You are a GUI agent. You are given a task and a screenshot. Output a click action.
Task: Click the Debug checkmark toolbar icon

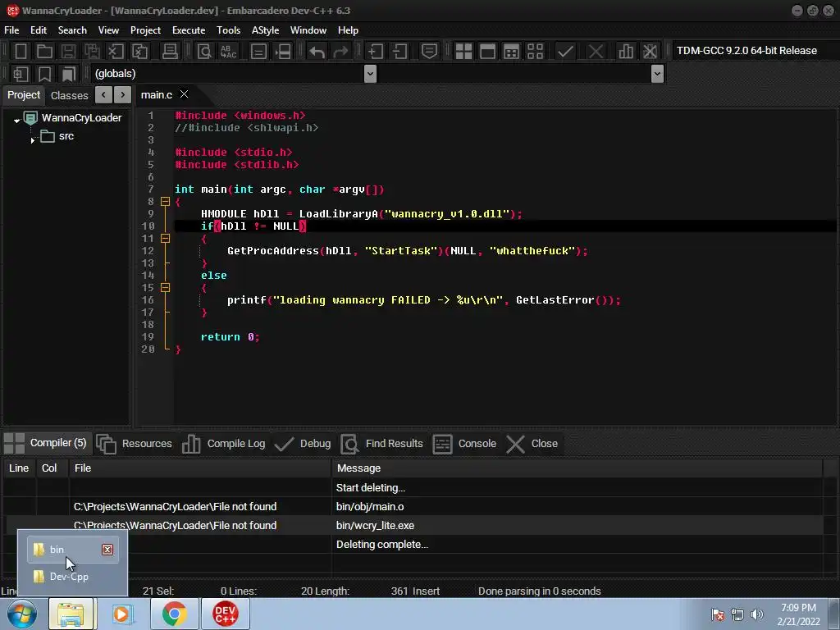tap(565, 51)
